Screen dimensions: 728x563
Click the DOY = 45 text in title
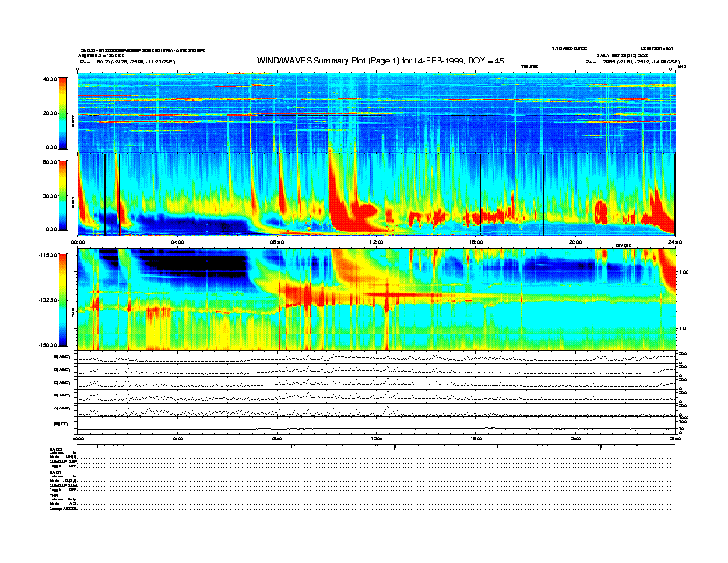click(x=486, y=61)
